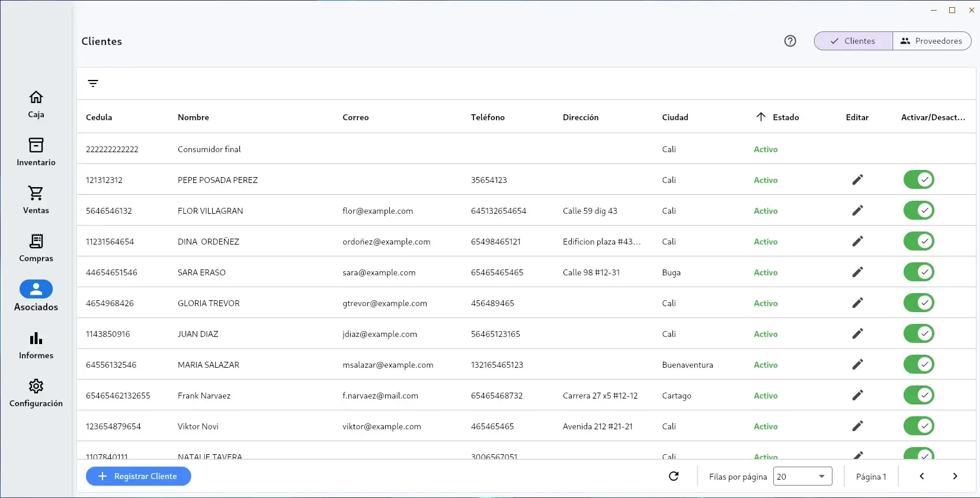The width and height of the screenshot is (980, 498).
Task: Click the help question mark icon
Action: [x=790, y=41]
